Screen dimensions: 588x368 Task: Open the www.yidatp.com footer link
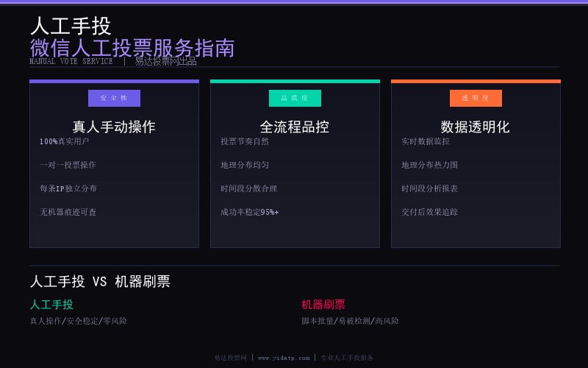pyautogui.click(x=284, y=358)
